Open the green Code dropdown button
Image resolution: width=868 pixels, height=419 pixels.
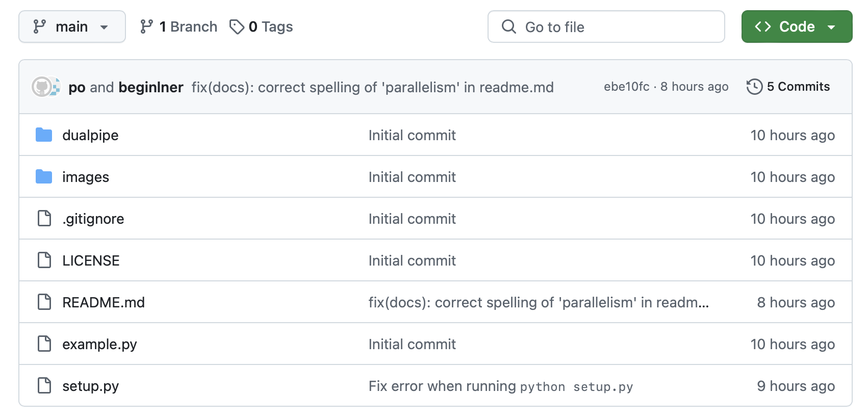797,27
